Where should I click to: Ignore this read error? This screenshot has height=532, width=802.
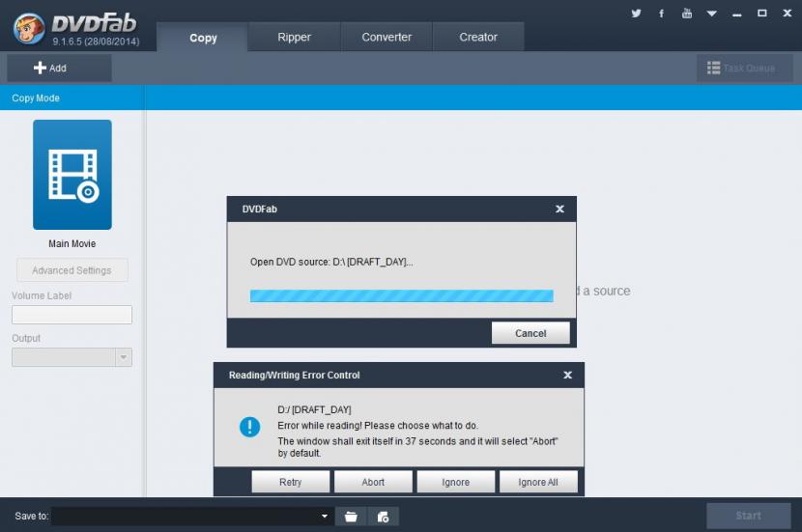coord(456,482)
